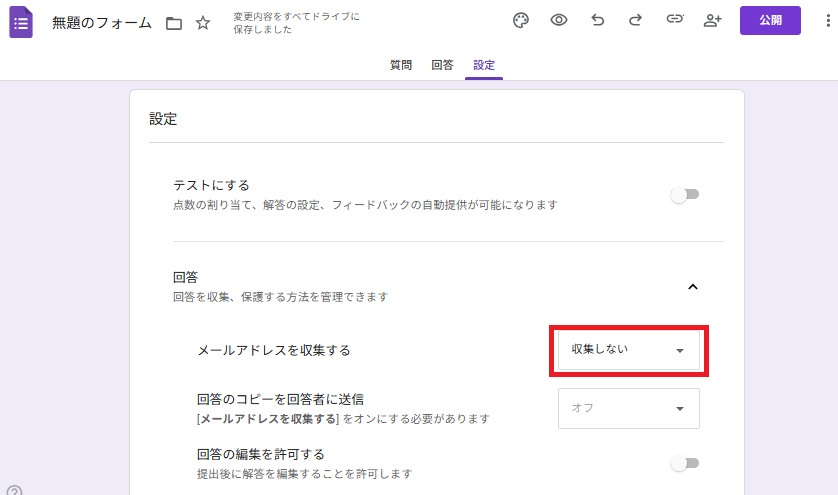Click the Google Forms home icon
The height and width of the screenshot is (495, 838).
point(21,22)
